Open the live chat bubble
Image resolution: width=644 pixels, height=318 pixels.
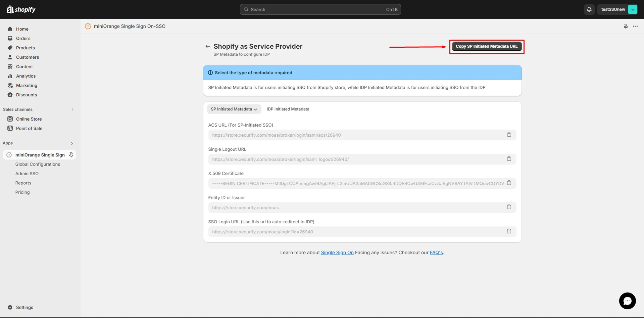pos(627,301)
